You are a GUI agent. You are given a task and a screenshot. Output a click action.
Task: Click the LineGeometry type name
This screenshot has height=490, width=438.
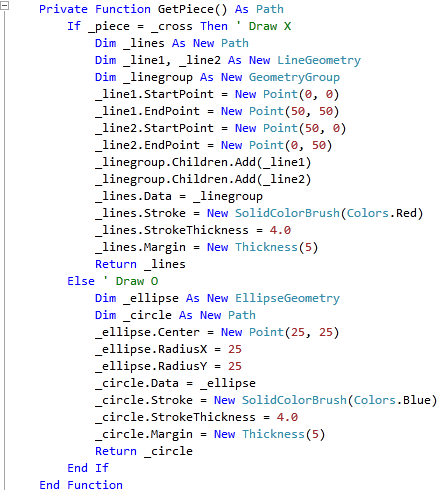319,60
